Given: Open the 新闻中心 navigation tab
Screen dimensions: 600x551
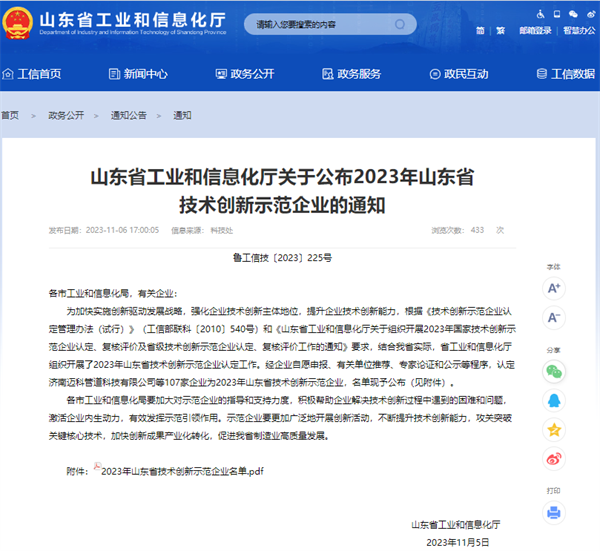Looking at the screenshot, I should 137,73.
